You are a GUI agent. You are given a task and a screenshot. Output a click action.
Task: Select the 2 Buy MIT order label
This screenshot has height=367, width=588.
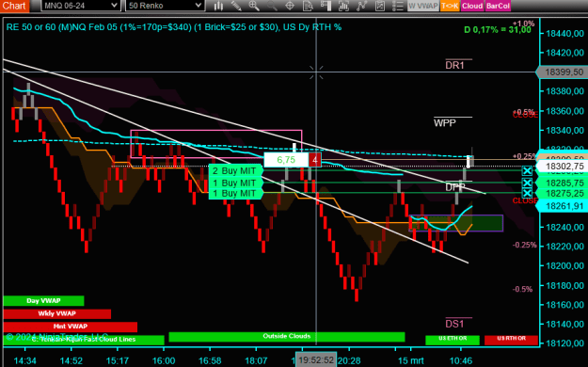click(235, 170)
